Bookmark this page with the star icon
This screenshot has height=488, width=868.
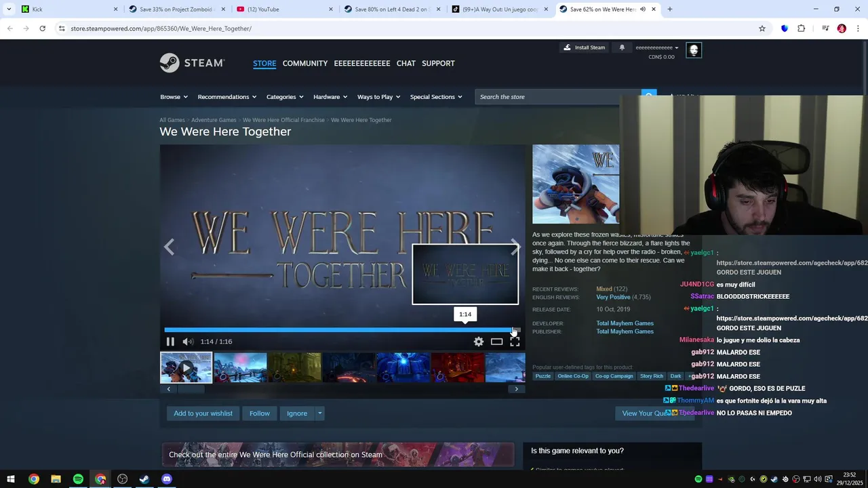click(x=762, y=28)
